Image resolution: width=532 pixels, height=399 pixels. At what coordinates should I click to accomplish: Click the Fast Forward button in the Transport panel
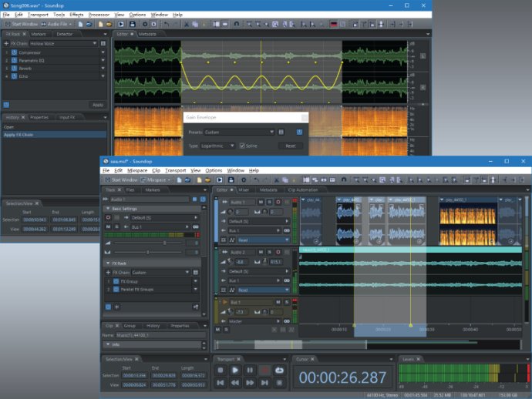pyautogui.click(x=250, y=383)
